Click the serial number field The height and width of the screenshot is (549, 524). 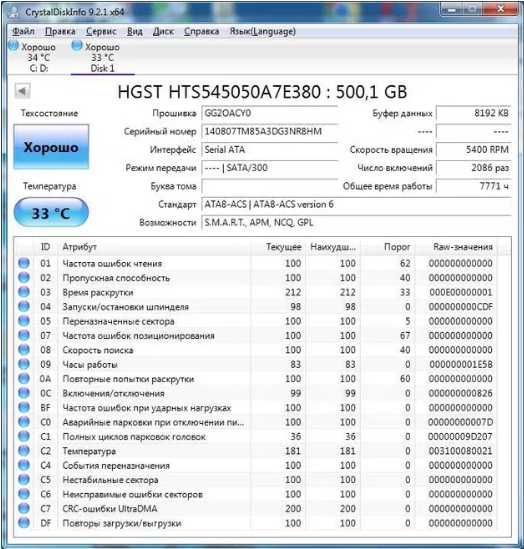pos(270,132)
